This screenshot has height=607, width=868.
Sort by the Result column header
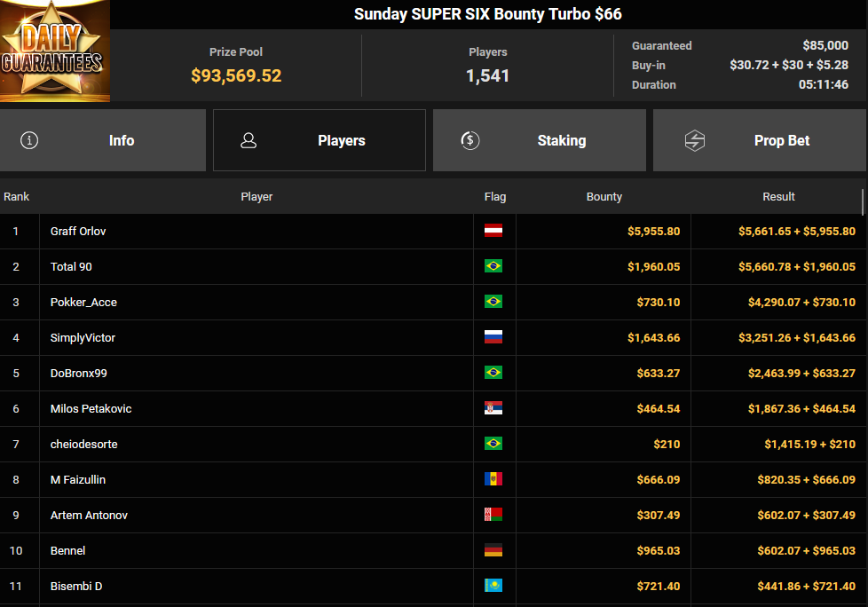coord(778,196)
